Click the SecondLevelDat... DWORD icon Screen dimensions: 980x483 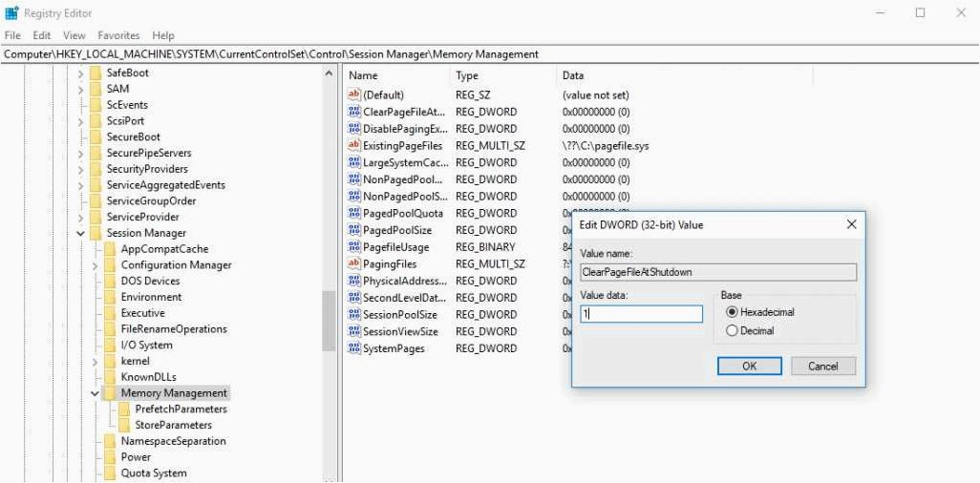pos(354,298)
